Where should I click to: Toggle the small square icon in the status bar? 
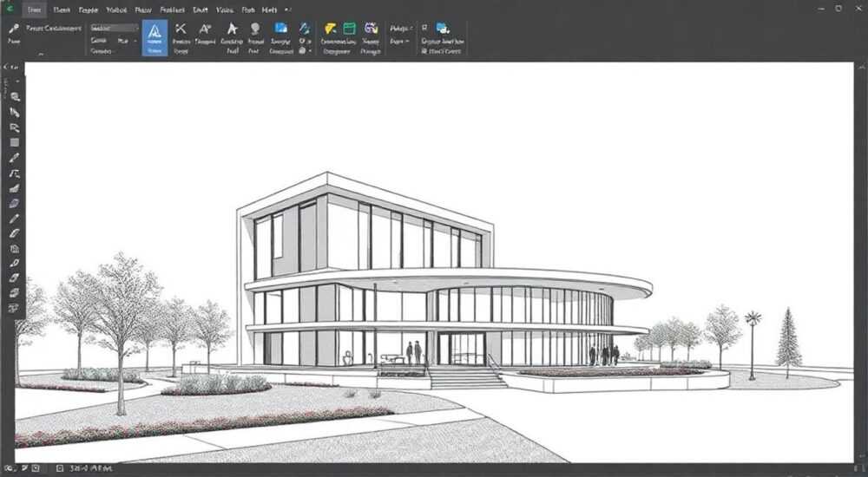pyautogui.click(x=60, y=468)
